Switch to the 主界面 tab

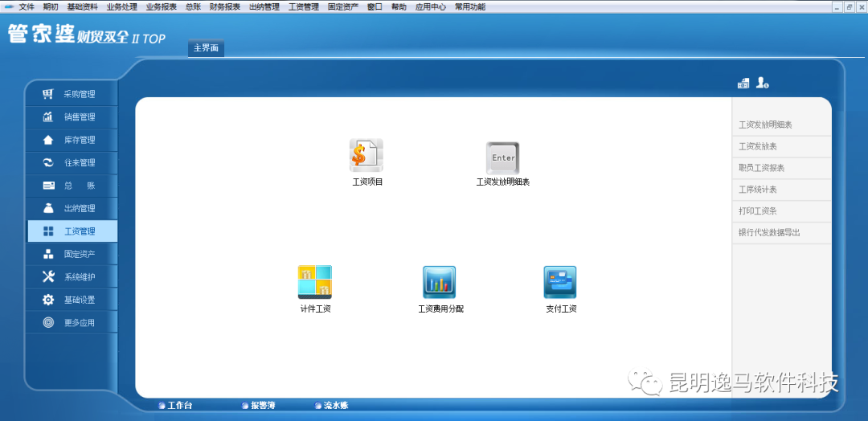click(206, 48)
